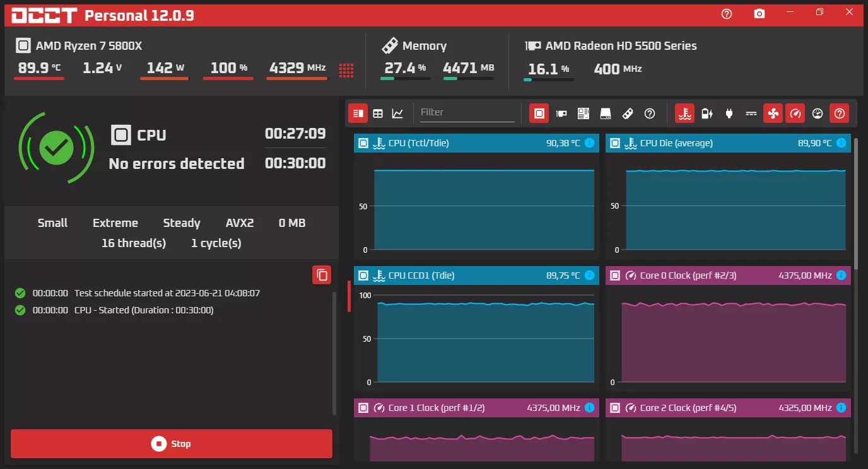Click the AMD Radeon HD 5500 Series label
Screen dimensions: 868x469
click(x=621, y=46)
